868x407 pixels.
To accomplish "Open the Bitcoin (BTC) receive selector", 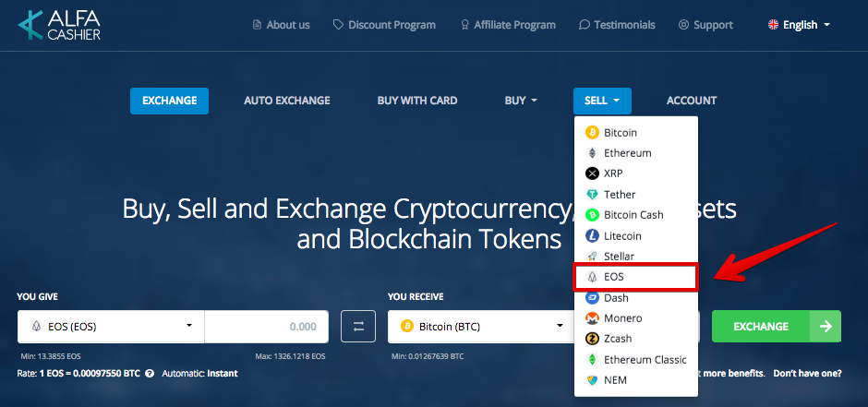I will [480, 327].
